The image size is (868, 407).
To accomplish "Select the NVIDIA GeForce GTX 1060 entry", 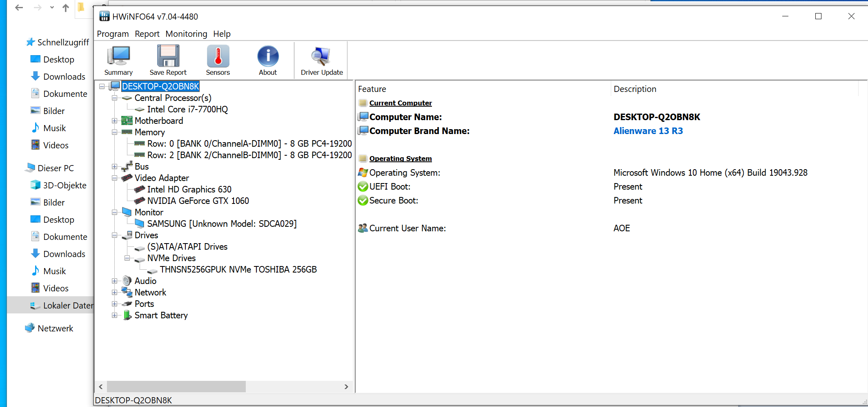I will pyautogui.click(x=198, y=201).
